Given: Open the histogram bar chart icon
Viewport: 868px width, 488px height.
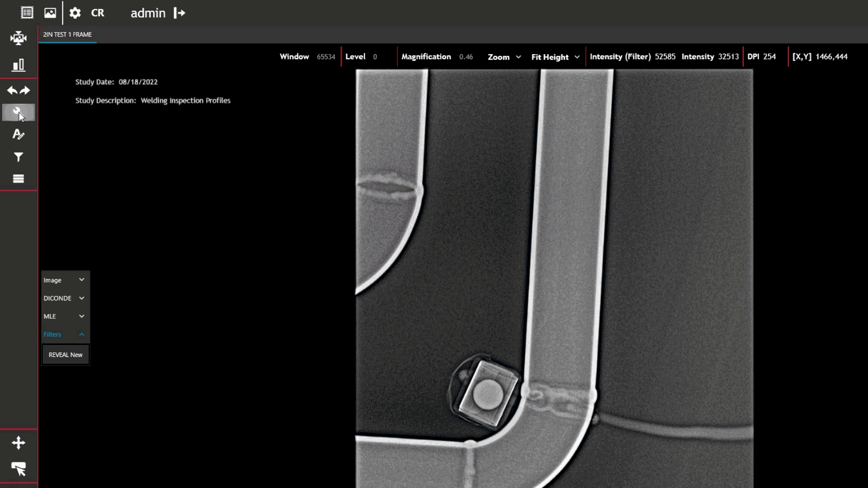Looking at the screenshot, I should (x=19, y=65).
